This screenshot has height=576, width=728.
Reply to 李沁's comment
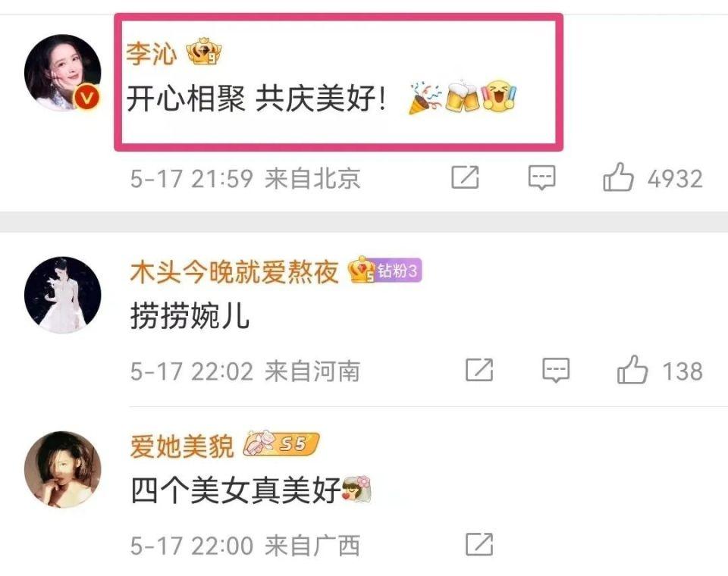(541, 177)
